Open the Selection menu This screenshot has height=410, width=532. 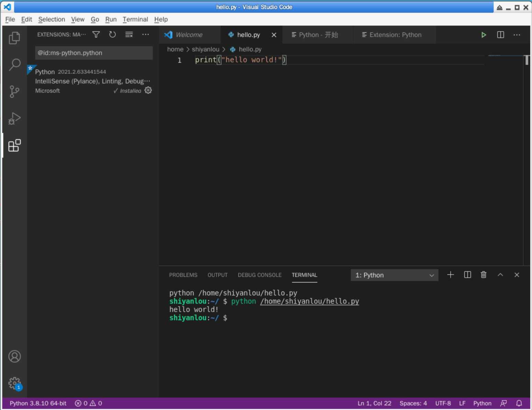point(52,19)
